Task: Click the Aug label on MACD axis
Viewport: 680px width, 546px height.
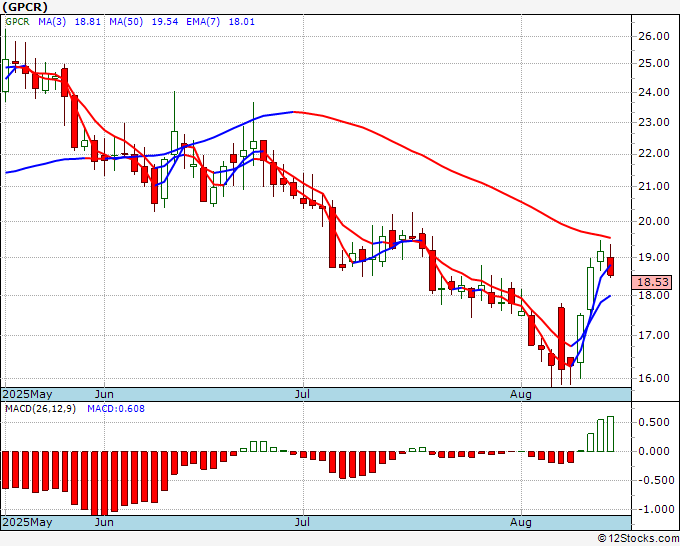Action: 520,522
